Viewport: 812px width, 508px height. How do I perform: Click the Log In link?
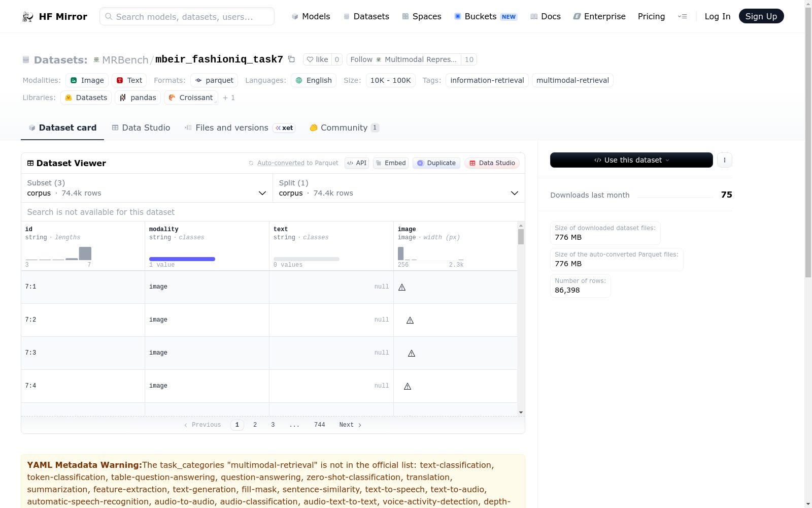point(718,16)
